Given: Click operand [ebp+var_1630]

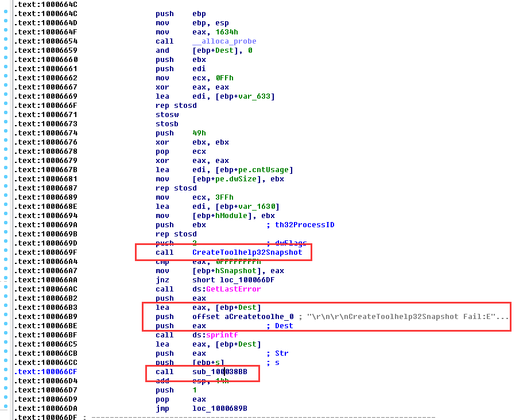Looking at the screenshot, I should tap(247, 207).
